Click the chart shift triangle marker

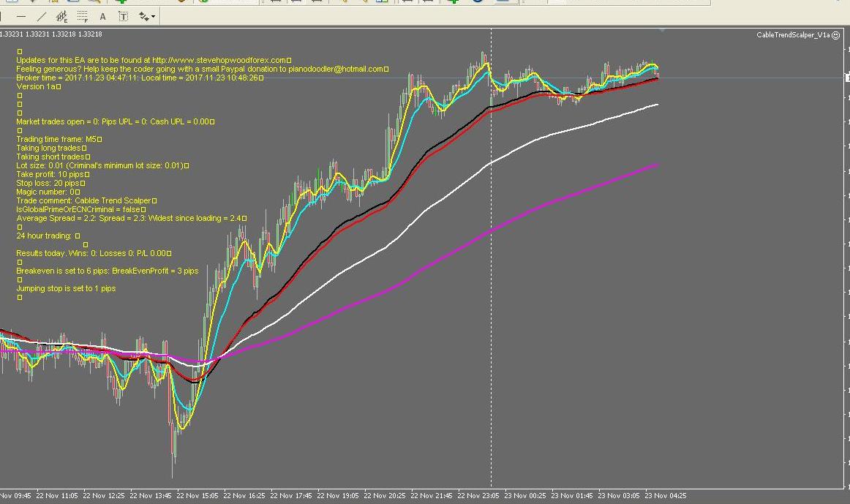click(662, 31)
